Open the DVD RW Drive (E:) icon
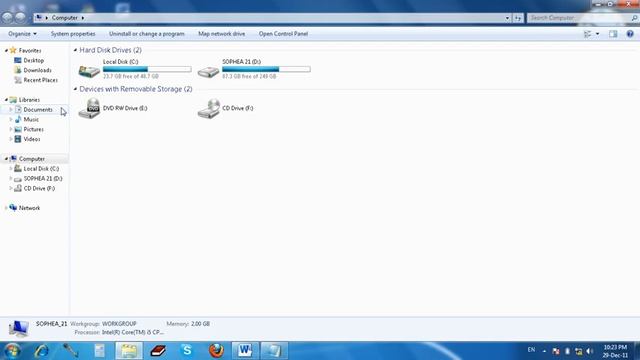640x360 pixels. (x=89, y=108)
